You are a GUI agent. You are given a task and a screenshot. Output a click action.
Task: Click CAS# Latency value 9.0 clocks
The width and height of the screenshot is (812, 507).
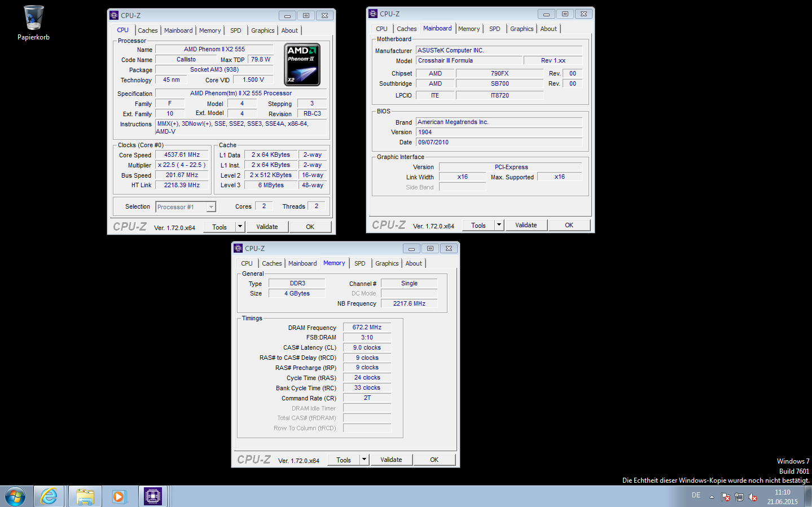(x=367, y=347)
